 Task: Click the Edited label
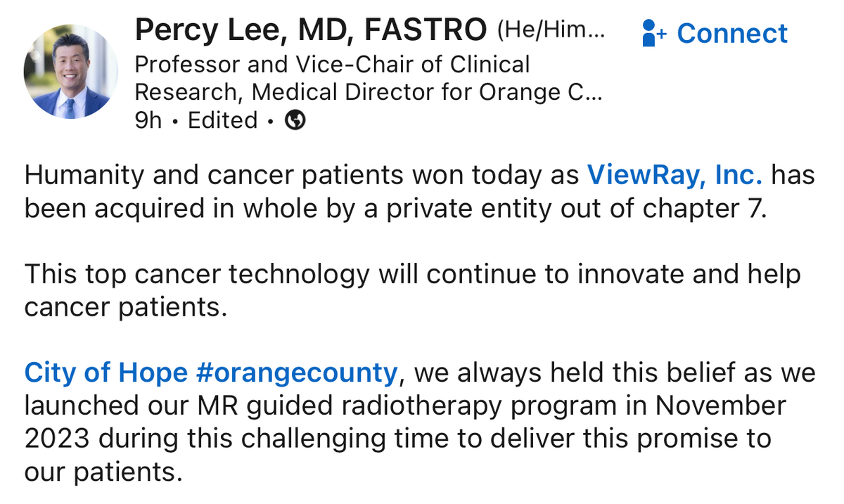click(x=223, y=121)
